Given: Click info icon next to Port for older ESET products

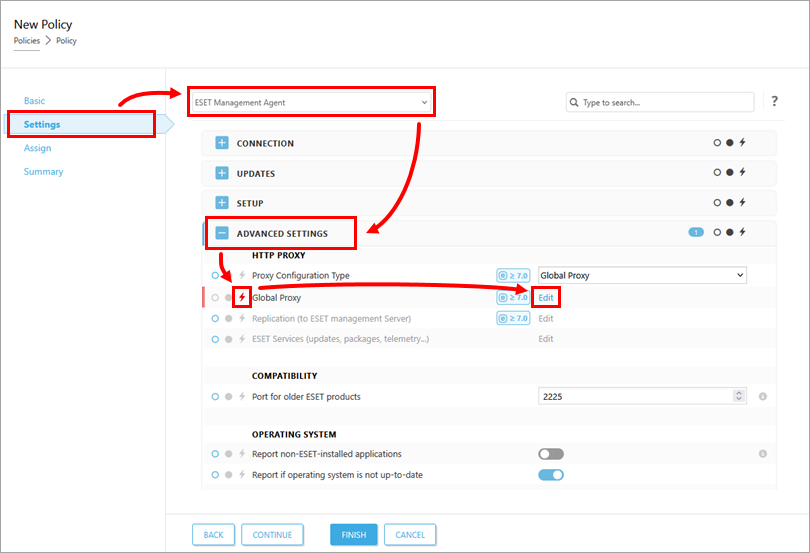Looking at the screenshot, I should 763,397.
